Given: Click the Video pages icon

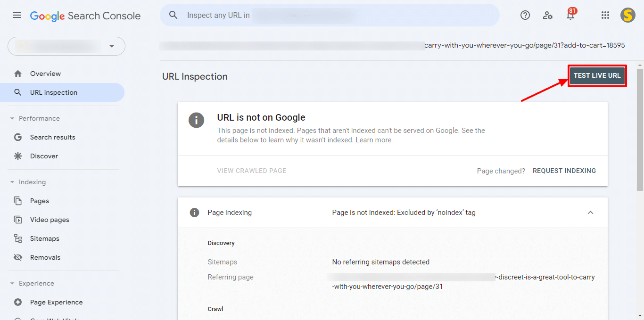Looking at the screenshot, I should pos(18,220).
